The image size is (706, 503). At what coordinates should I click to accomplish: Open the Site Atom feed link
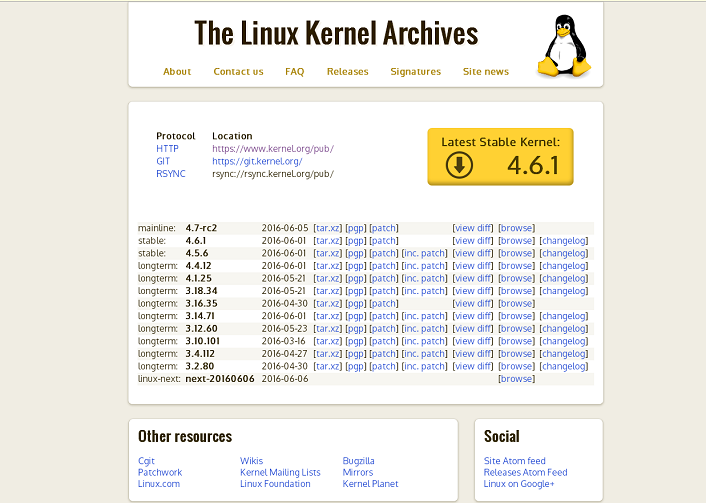coord(515,461)
